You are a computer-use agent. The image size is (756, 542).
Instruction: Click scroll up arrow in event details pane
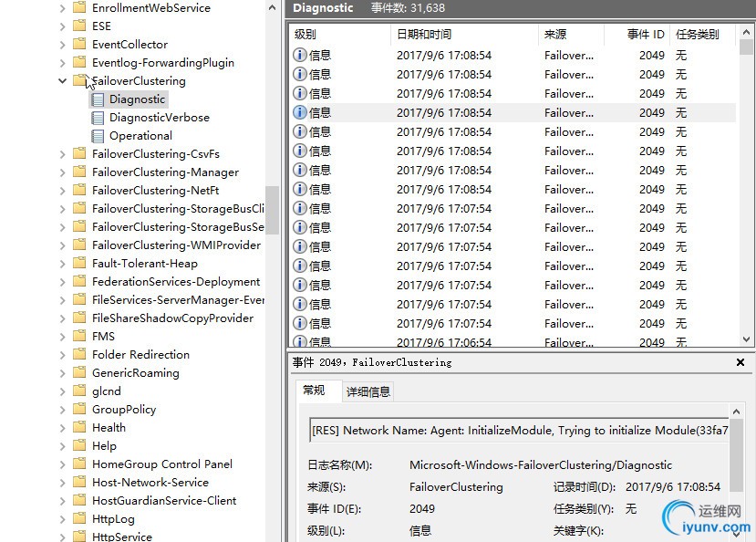pos(736,412)
